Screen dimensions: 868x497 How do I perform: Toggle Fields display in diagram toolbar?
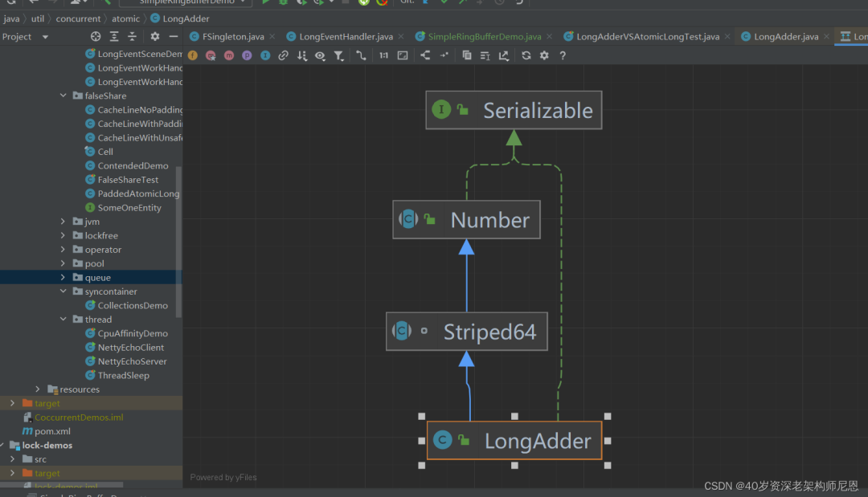point(193,55)
